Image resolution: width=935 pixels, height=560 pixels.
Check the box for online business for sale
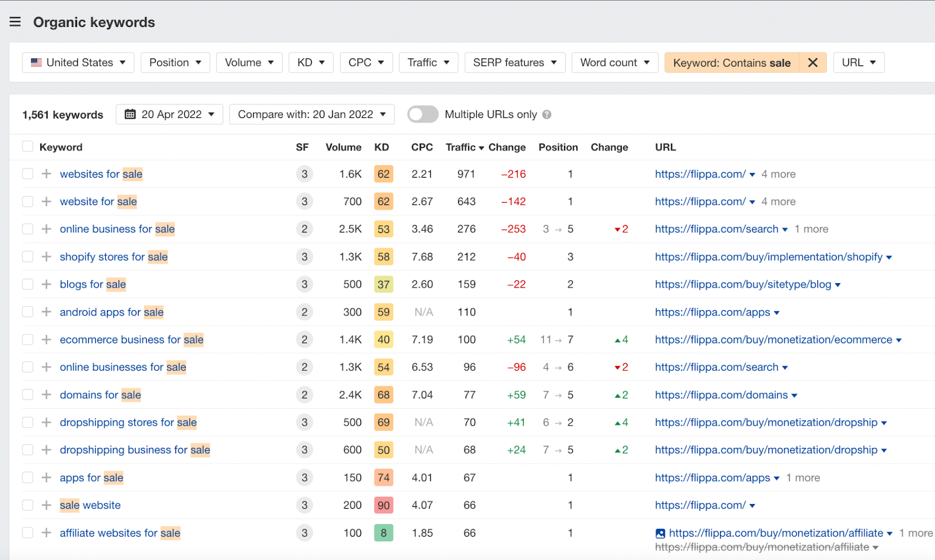point(27,229)
